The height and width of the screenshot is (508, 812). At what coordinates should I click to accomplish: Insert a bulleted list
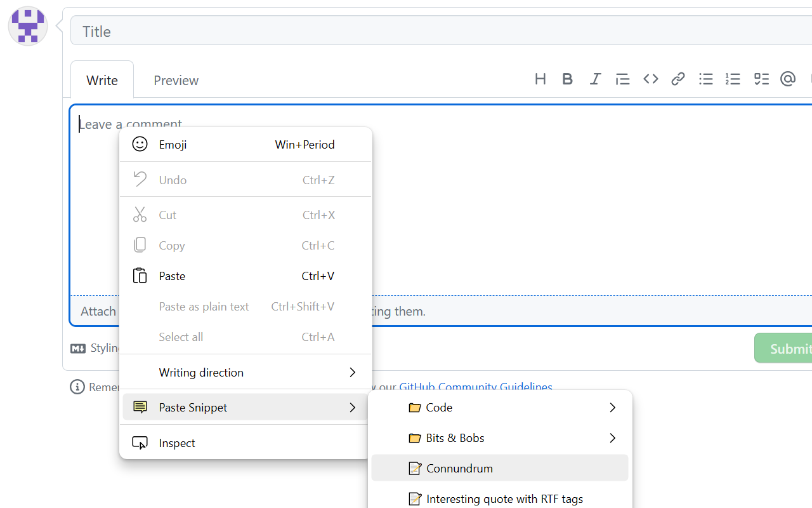(x=705, y=79)
